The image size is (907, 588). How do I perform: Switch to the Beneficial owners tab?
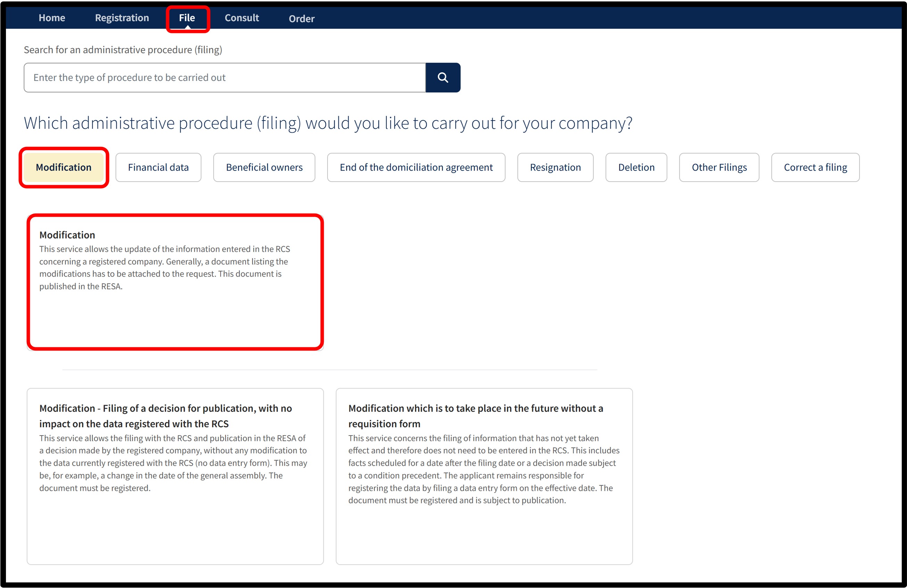tap(264, 167)
